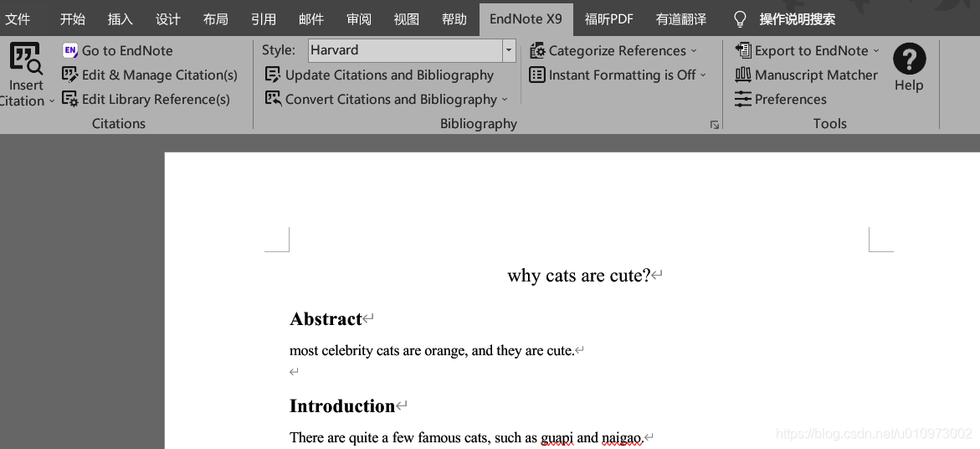Click the Preferences sliders icon

(x=743, y=100)
